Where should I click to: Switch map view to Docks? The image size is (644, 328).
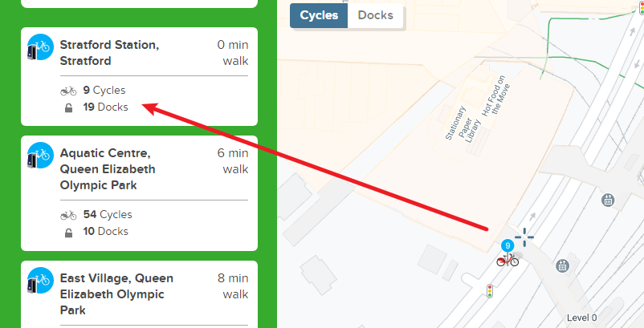pyautogui.click(x=375, y=15)
